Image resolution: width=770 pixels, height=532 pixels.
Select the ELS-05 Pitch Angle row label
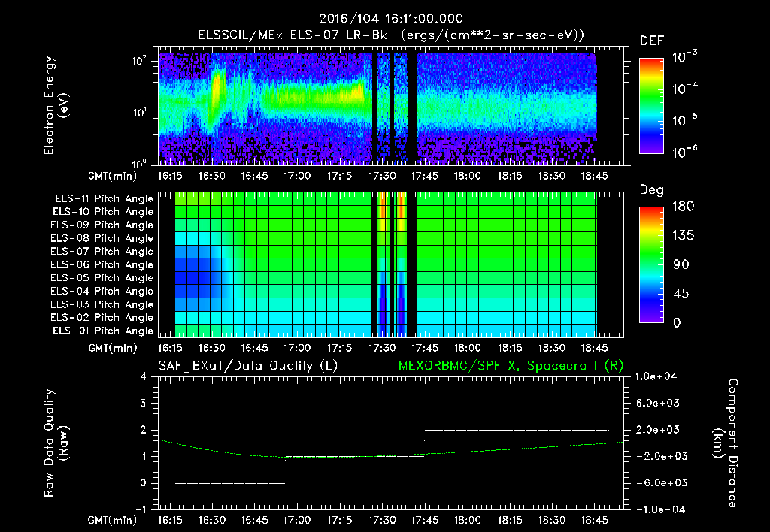pyautogui.click(x=102, y=278)
